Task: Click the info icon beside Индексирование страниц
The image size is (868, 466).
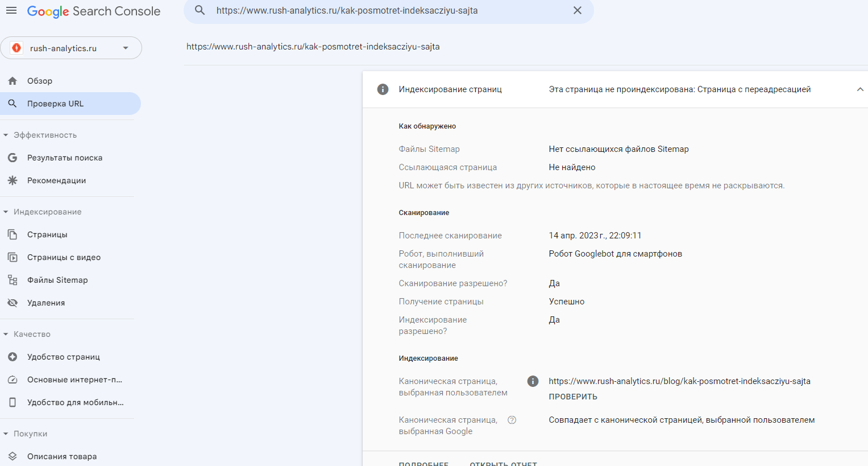Action: click(383, 89)
